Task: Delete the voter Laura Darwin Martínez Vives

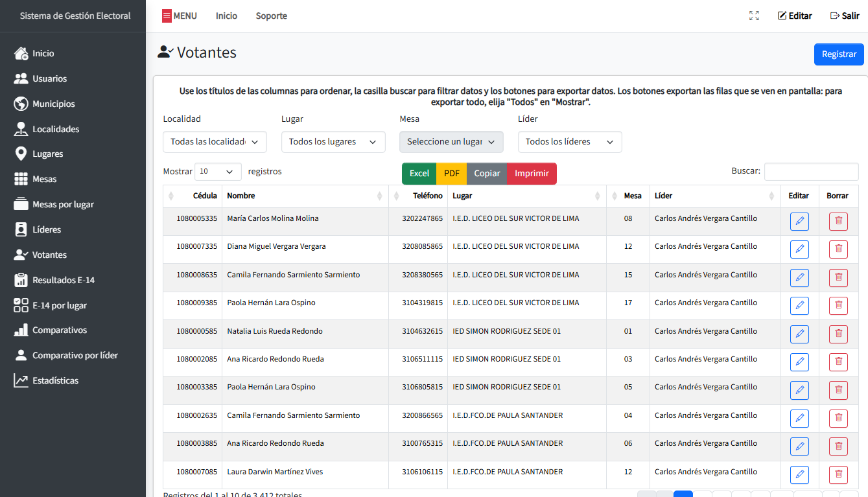Action: [838, 475]
